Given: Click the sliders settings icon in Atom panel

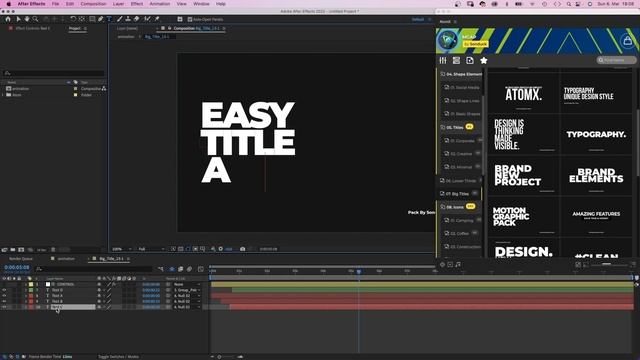Looking at the screenshot, I should coord(443,60).
